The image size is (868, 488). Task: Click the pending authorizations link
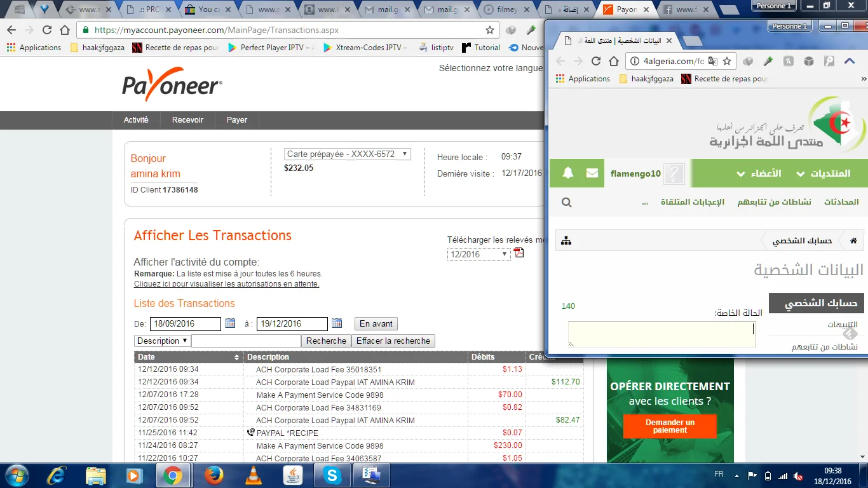[226, 284]
